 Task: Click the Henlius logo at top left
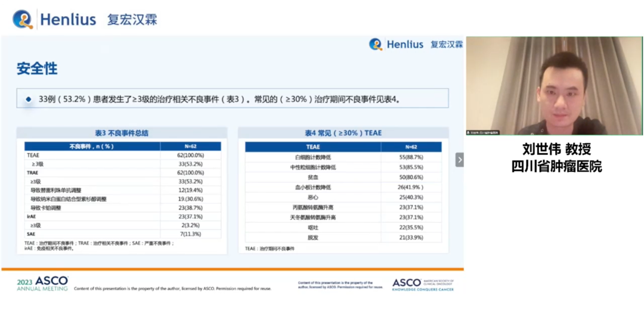click(x=55, y=19)
